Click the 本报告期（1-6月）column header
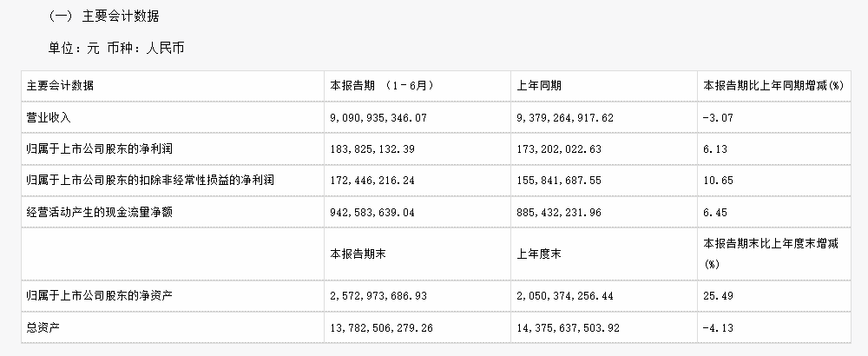Screen dimensions: 868x356 click(x=382, y=85)
